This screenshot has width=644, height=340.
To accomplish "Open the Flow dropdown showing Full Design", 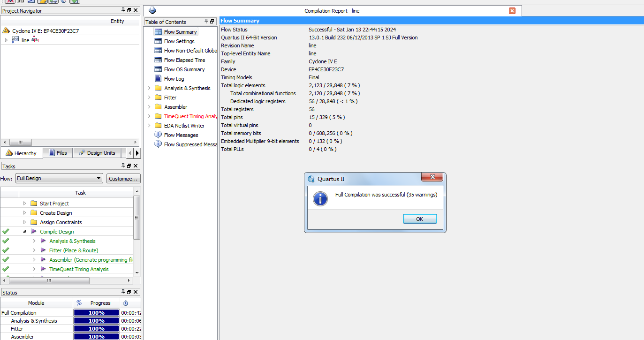I will tap(59, 178).
